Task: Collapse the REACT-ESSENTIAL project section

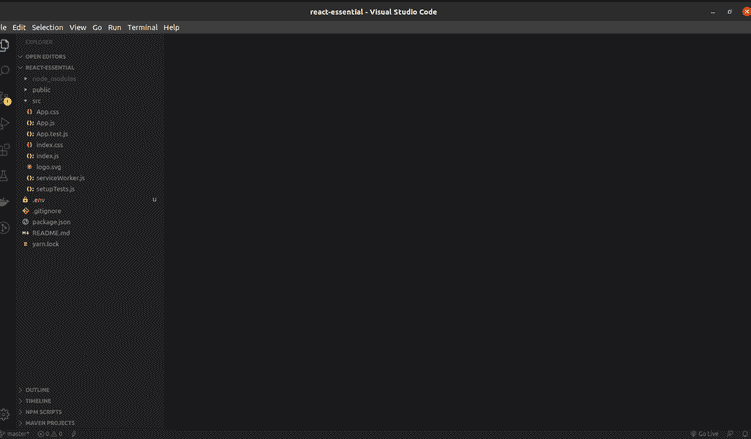Action: (x=90, y=68)
